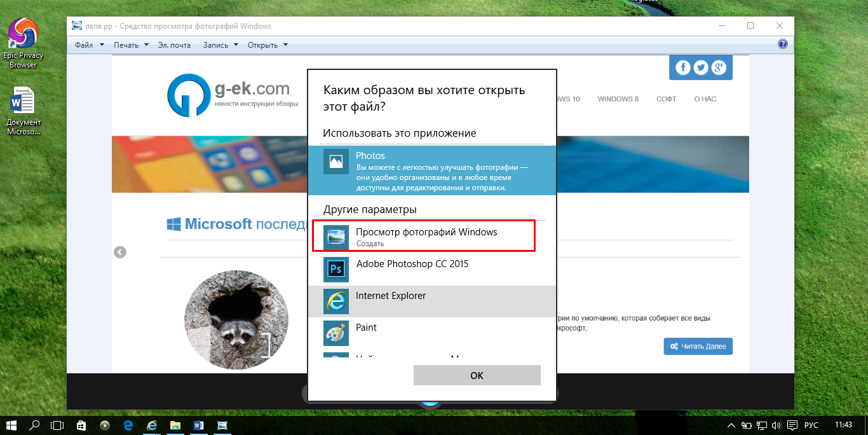Screen dimensions: 868x435
Task: Click the g-ek.com logo
Action: pyautogui.click(x=232, y=94)
